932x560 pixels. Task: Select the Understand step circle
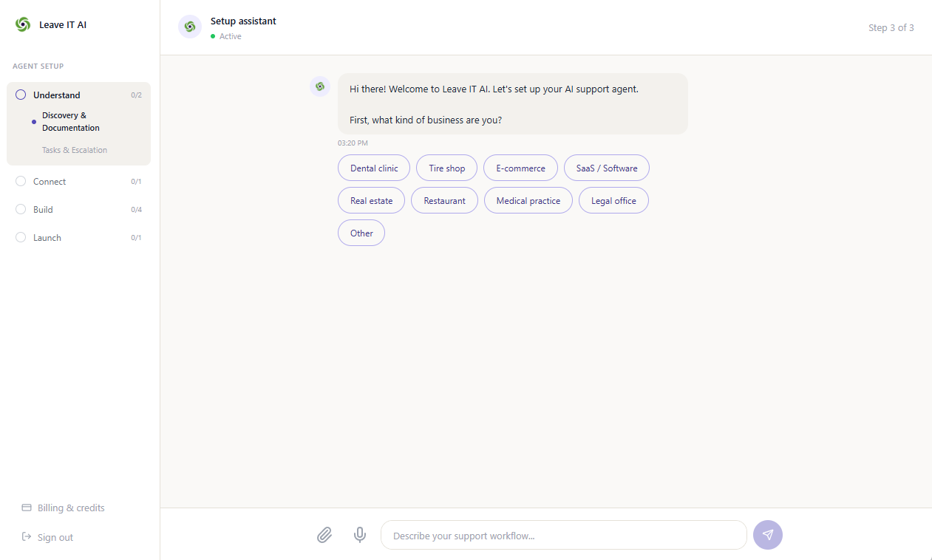coord(21,95)
